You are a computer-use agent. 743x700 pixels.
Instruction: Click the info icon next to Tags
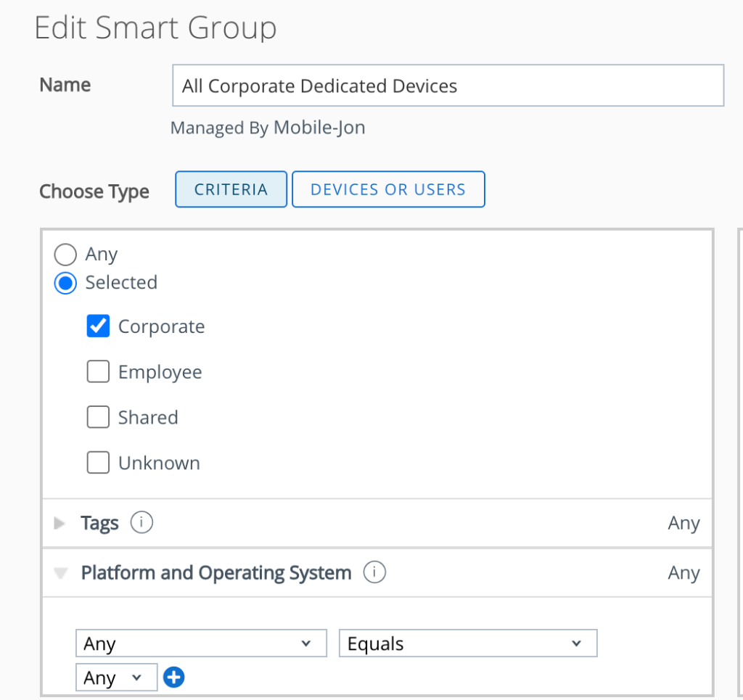[x=142, y=522]
